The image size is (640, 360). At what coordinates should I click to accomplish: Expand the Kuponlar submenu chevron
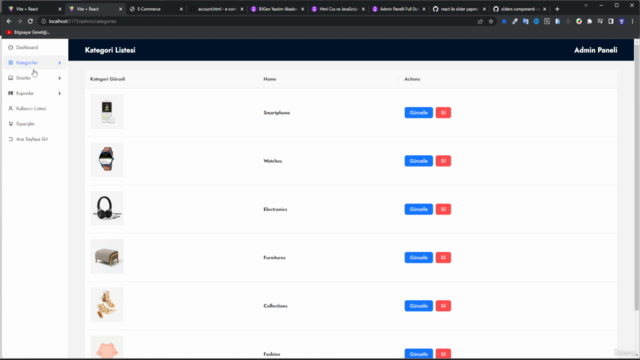pos(60,93)
